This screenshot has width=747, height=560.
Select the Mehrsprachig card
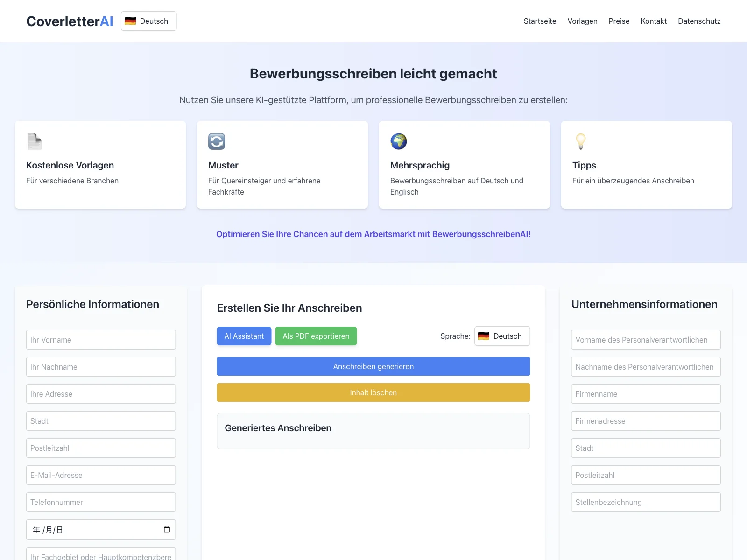click(x=465, y=165)
